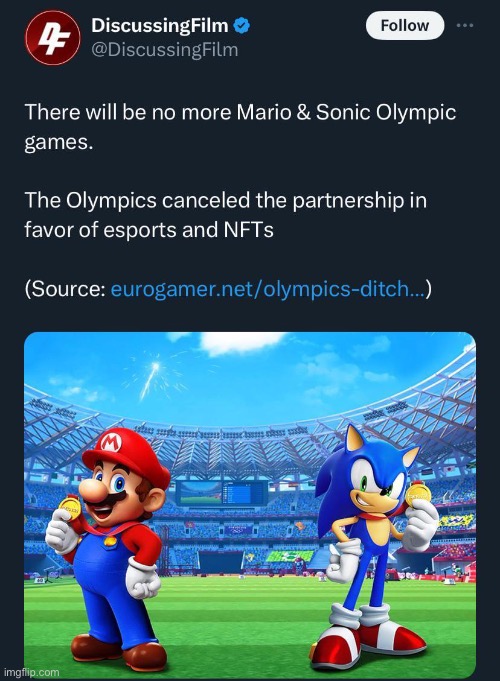Screen dimensions: 500x681
Task: Select the @DiscussingFilm handle
Action: 165,50
